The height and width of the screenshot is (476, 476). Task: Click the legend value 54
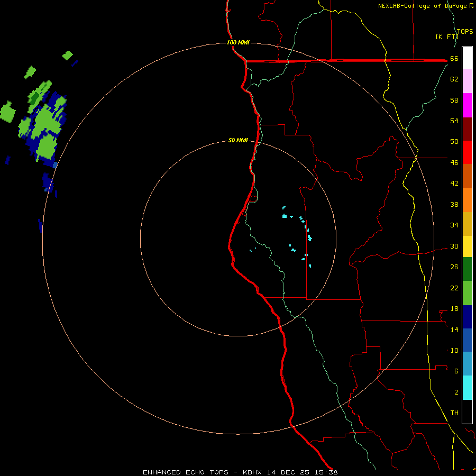pyautogui.click(x=454, y=121)
